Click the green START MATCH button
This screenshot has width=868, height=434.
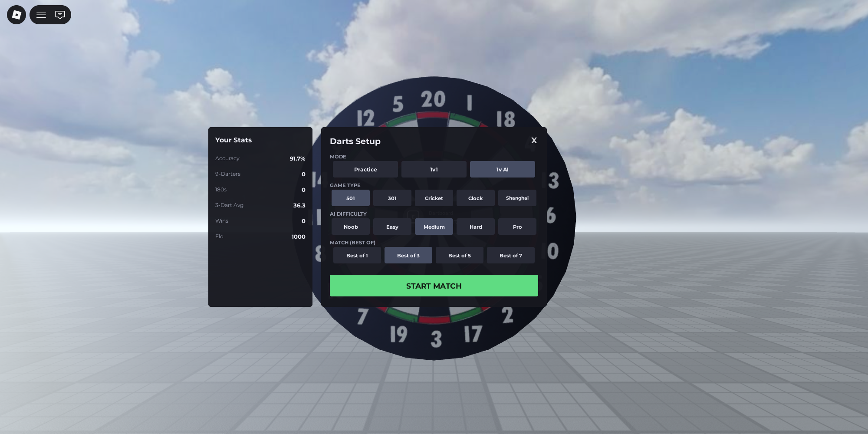(434, 286)
